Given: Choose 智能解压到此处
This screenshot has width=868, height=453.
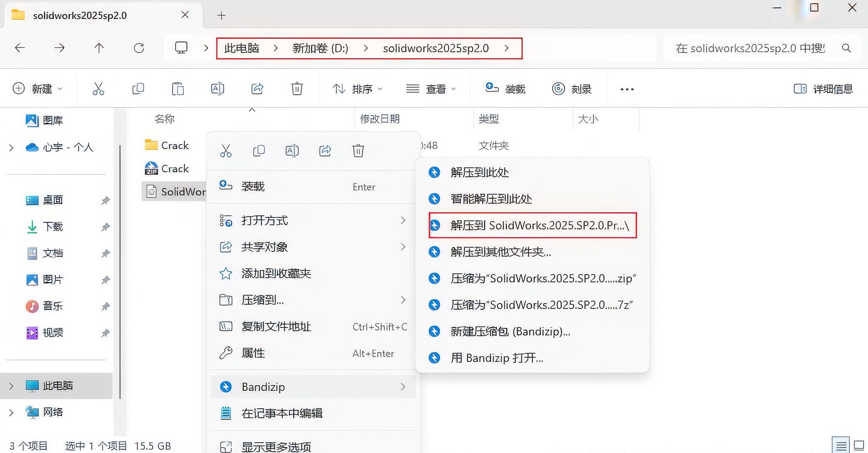Looking at the screenshot, I should click(532, 199).
